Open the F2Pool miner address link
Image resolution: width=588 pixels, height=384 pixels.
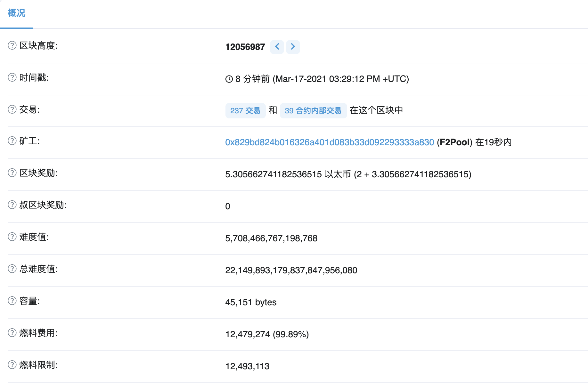[330, 142]
